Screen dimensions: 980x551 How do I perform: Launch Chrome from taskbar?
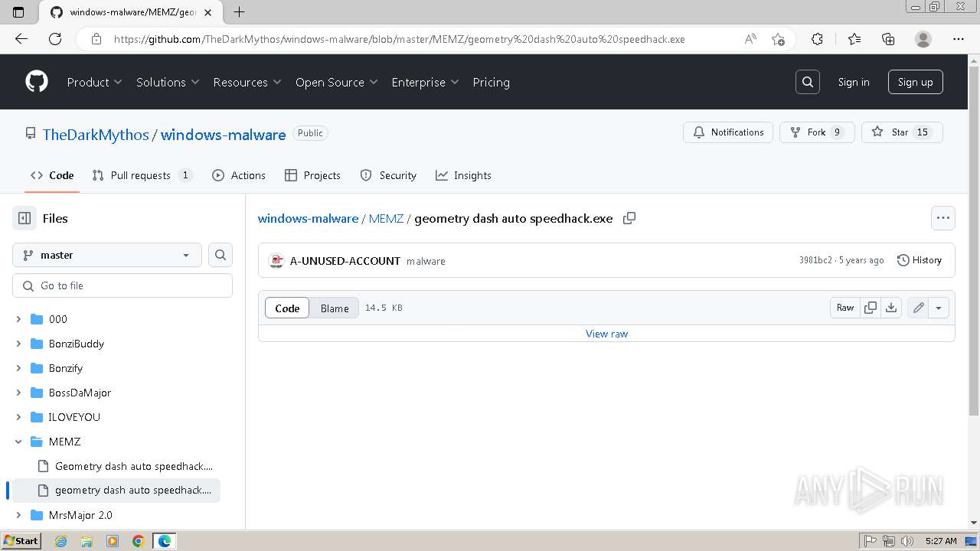point(139,541)
